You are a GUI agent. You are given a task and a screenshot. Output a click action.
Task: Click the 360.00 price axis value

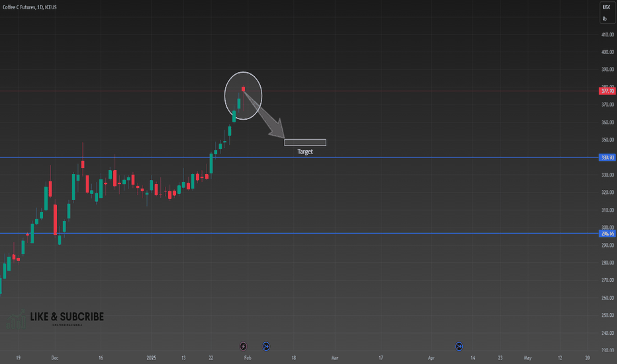pos(608,122)
